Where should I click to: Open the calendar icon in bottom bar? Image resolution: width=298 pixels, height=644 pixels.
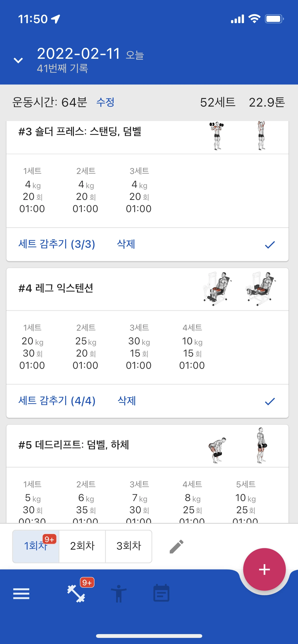coord(161,593)
